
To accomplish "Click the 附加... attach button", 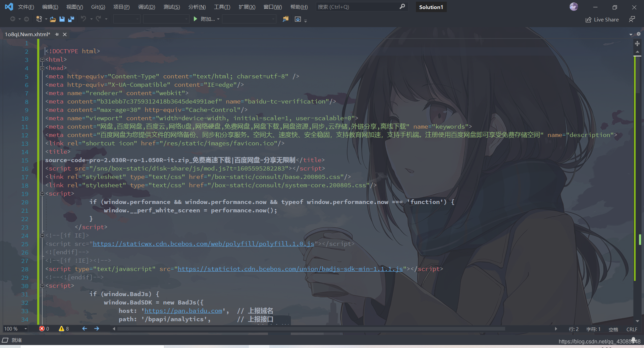I will click(208, 19).
